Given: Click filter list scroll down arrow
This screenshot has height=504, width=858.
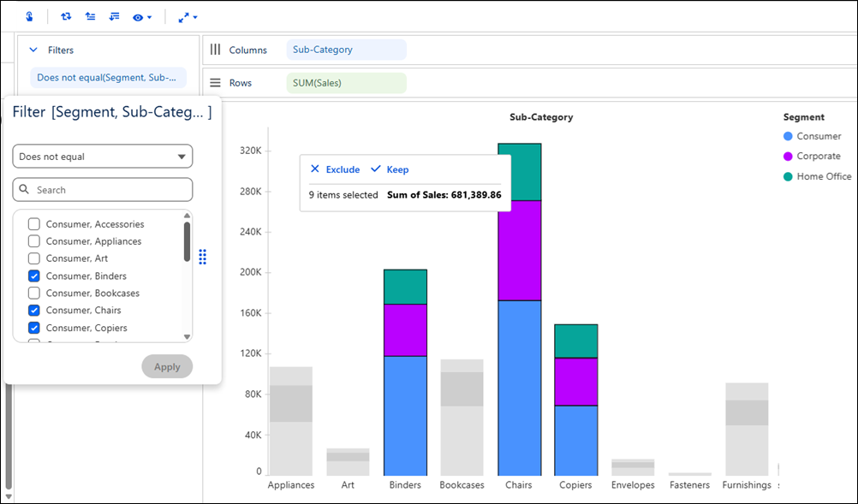Looking at the screenshot, I should [x=188, y=337].
